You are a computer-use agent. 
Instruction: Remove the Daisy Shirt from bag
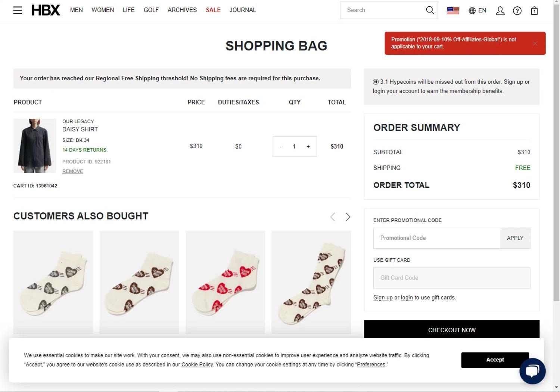click(x=73, y=171)
